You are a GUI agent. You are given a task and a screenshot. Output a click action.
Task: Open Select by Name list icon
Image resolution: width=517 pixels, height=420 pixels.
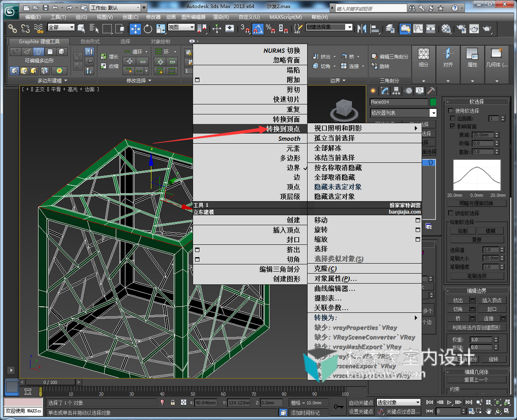[x=94, y=28]
